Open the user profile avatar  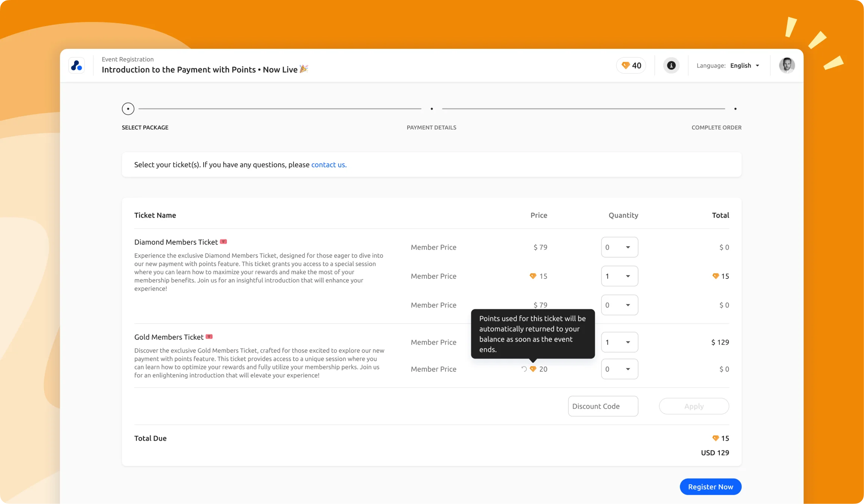(787, 66)
